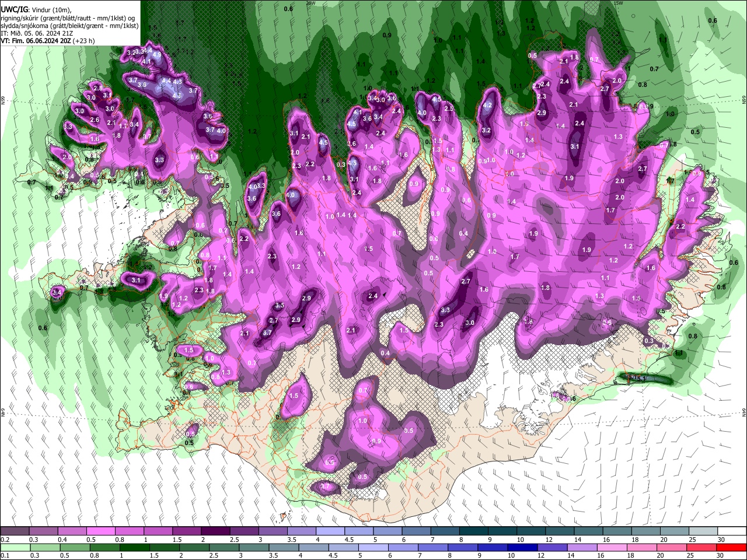Click the 4.2 snowfall value on the map
This screenshot has height=560, width=747.
[x=488, y=106]
